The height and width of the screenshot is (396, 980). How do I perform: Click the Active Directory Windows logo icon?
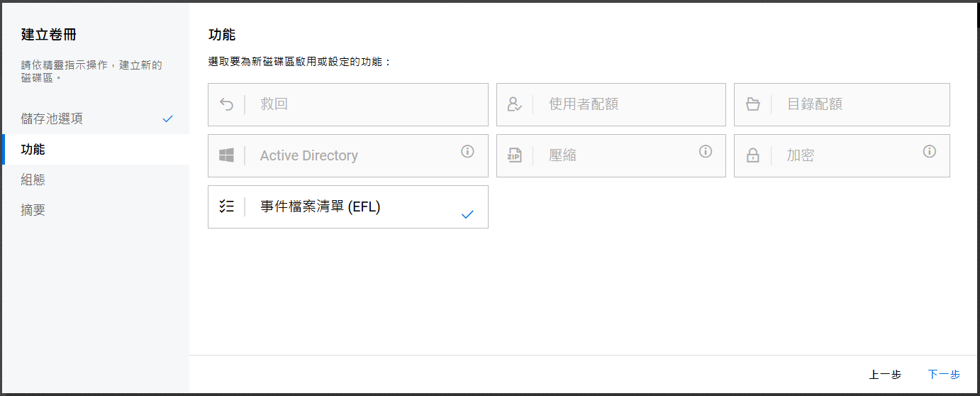(x=226, y=155)
